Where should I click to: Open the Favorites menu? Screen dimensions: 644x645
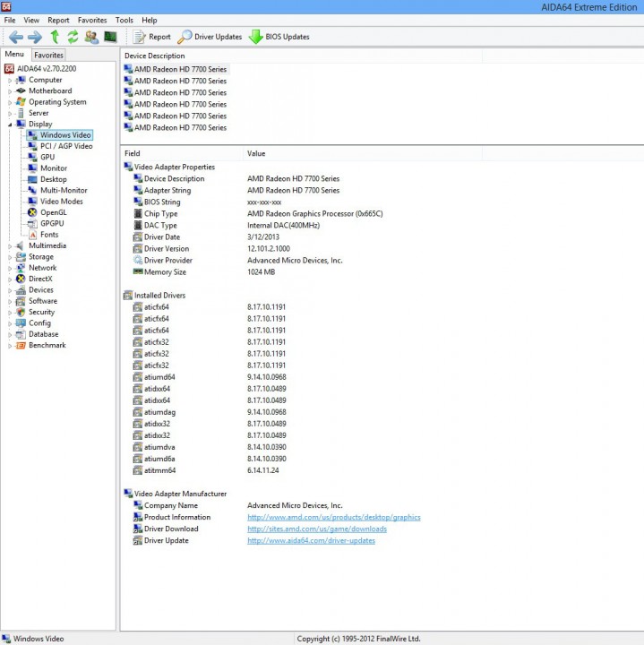[x=92, y=20]
